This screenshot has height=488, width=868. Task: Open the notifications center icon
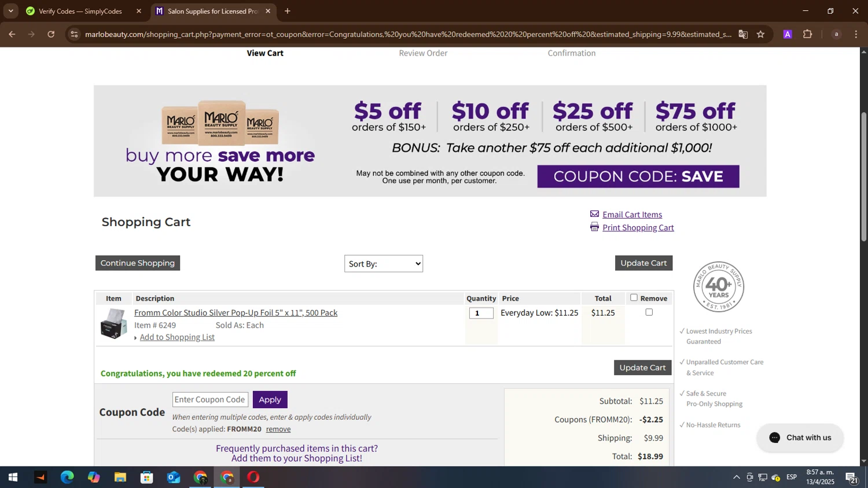coord(852,478)
